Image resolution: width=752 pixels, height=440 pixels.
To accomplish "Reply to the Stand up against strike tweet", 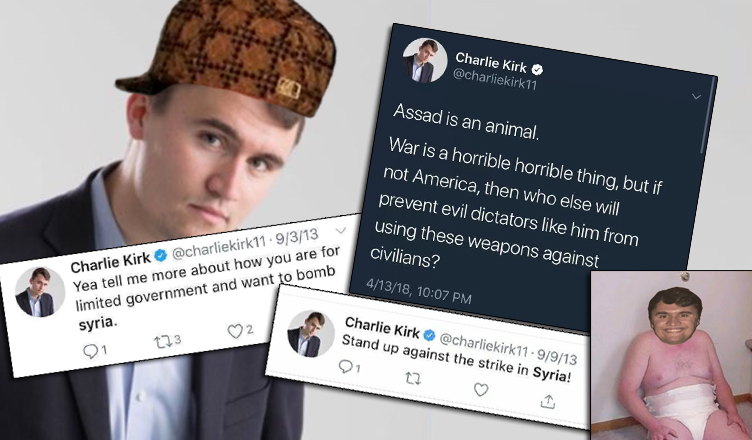I will point(345,367).
